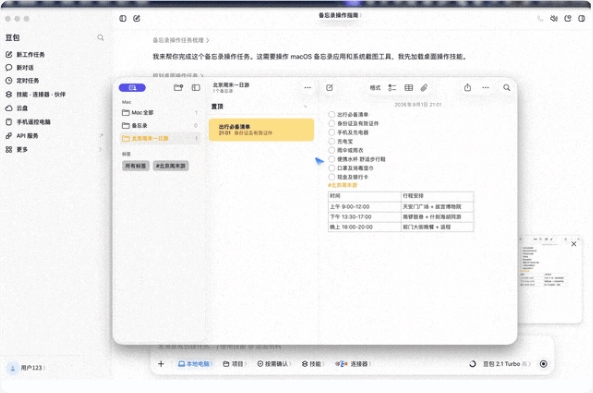The image size is (593, 393).
Task: Open the note list more options ellipsis
Action: coord(308,87)
